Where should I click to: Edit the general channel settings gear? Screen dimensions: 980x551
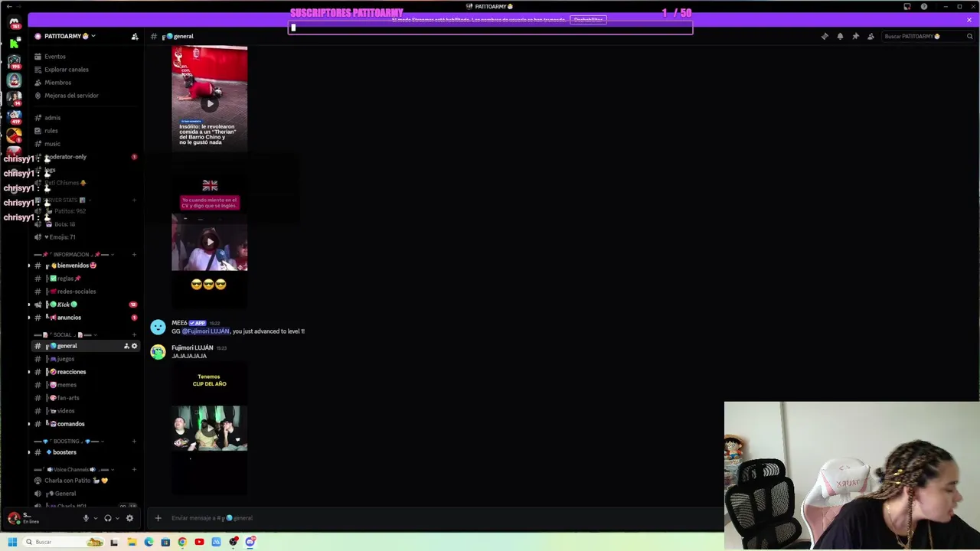[134, 346]
